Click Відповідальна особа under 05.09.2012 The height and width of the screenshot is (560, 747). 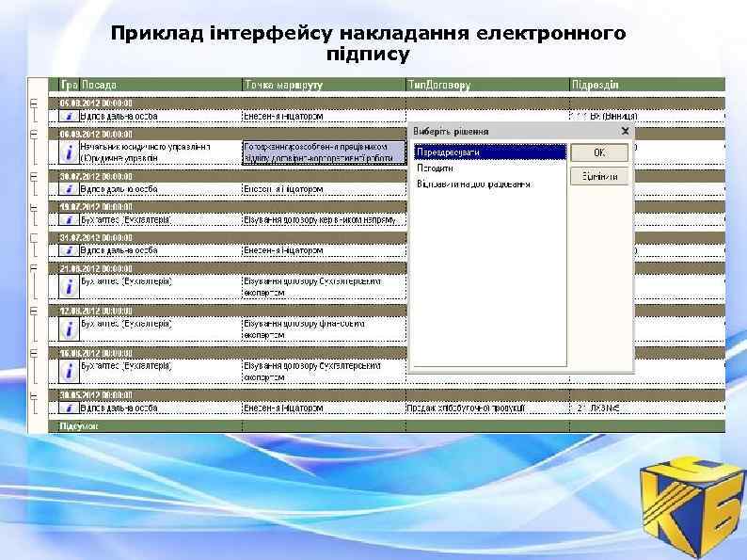click(161, 116)
